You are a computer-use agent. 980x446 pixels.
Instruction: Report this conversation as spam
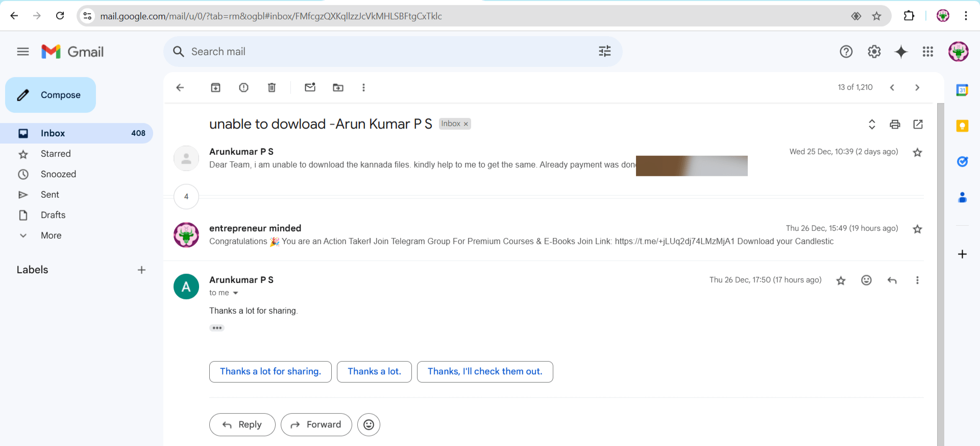(243, 87)
